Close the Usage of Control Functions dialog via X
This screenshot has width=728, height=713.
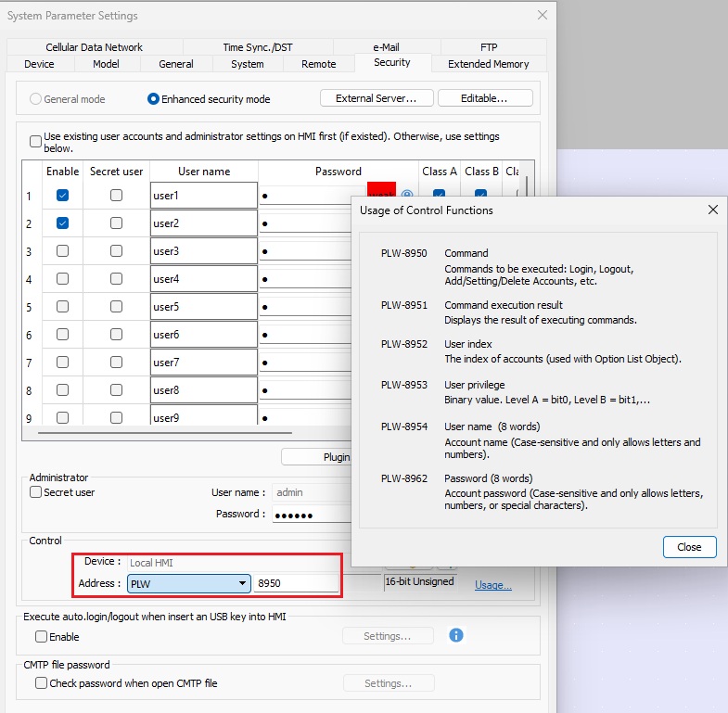pos(712,210)
